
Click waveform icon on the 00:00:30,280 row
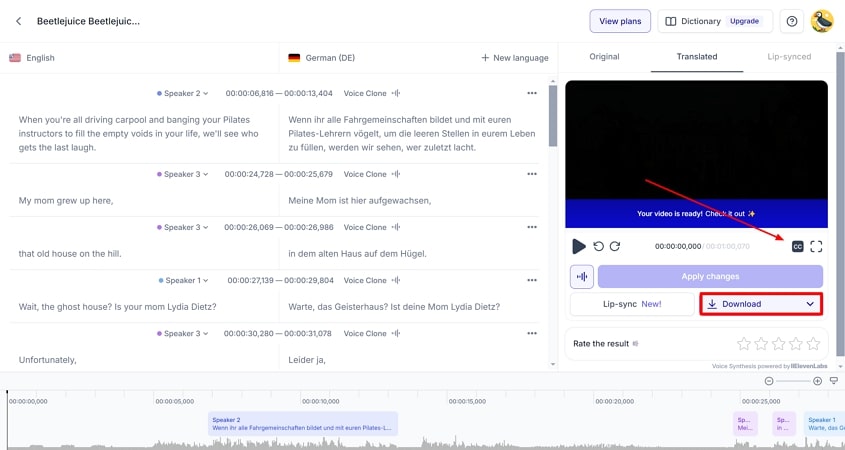tap(396, 334)
